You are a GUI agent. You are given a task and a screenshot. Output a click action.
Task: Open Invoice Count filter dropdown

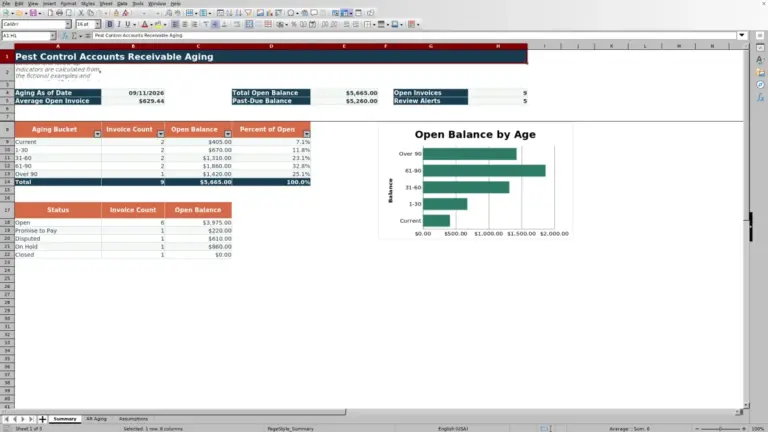click(x=161, y=134)
